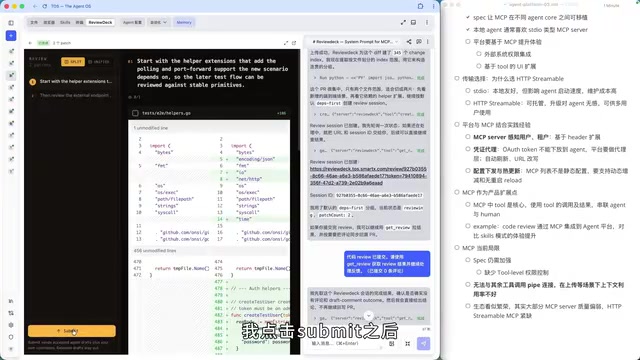
Task: Click the bookmark-like icon in the title bar
Action: pos(420,7)
